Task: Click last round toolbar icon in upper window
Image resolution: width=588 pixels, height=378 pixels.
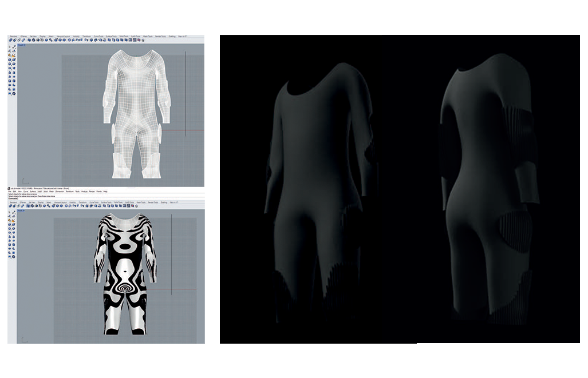Action: (x=143, y=40)
